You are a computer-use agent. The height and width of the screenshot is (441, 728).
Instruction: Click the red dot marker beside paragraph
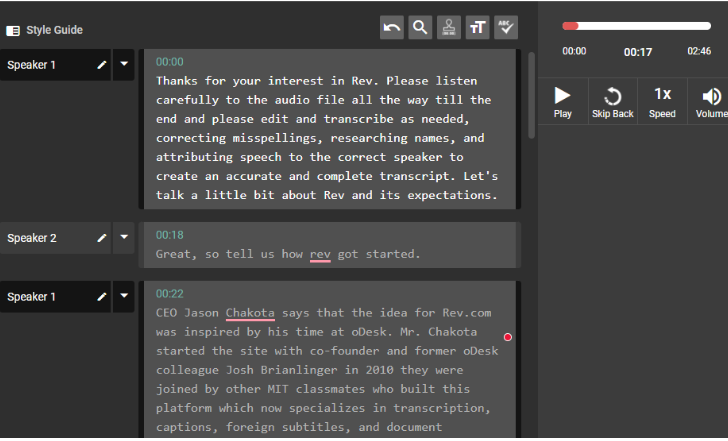[x=508, y=337]
